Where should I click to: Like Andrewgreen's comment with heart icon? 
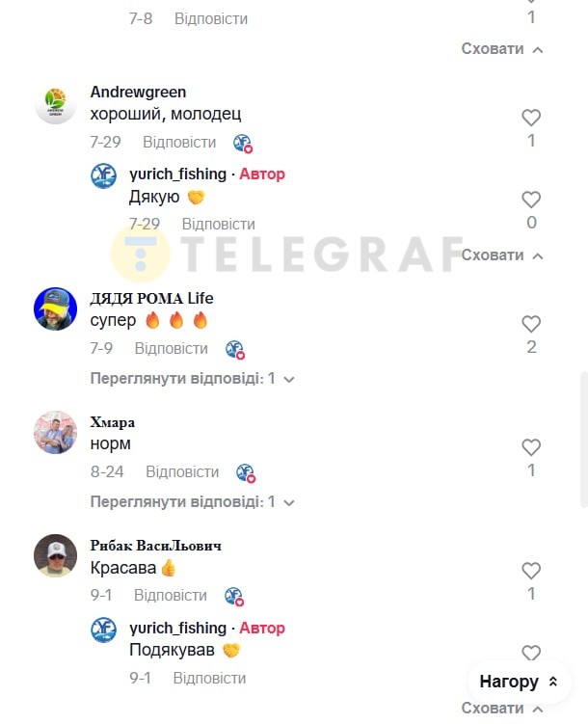coord(531,118)
